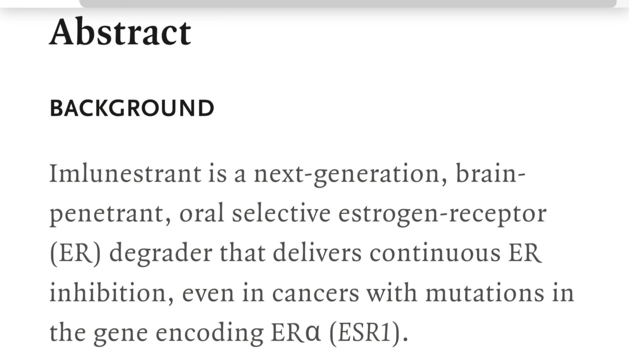This screenshot has height=364, width=629.
Task: Select the word Imlunestrant
Action: tap(125, 174)
